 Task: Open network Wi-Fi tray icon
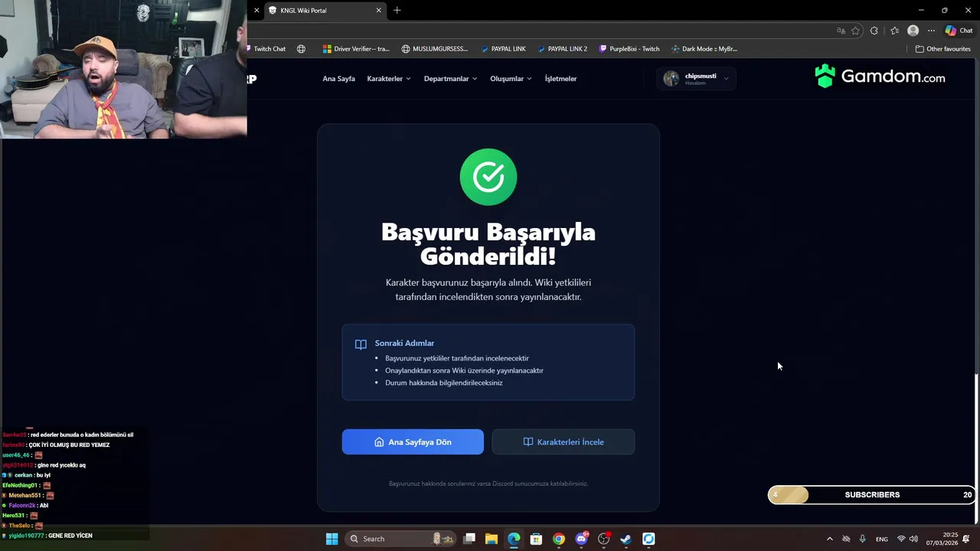(x=901, y=539)
